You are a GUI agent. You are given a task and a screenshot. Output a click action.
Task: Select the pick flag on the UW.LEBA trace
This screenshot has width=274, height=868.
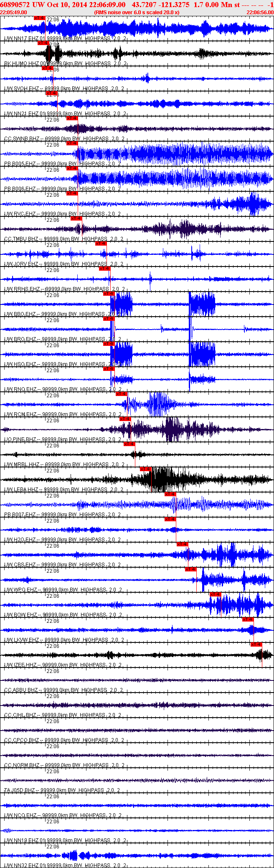pos(146,469)
